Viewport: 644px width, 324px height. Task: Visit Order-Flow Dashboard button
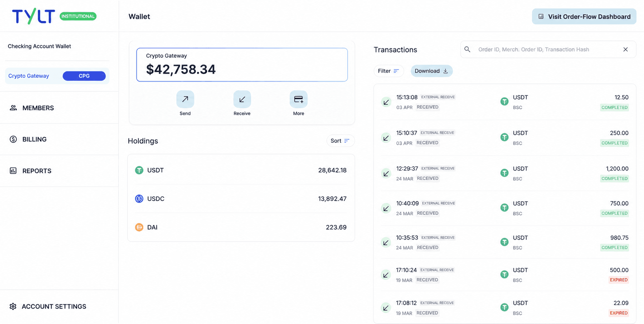(584, 16)
